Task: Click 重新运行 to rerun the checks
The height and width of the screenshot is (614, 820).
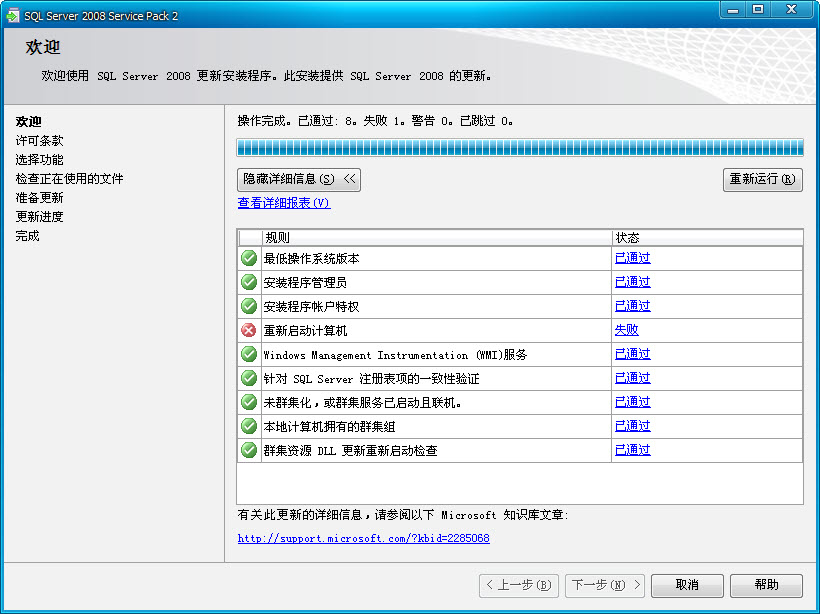Action: tap(762, 179)
